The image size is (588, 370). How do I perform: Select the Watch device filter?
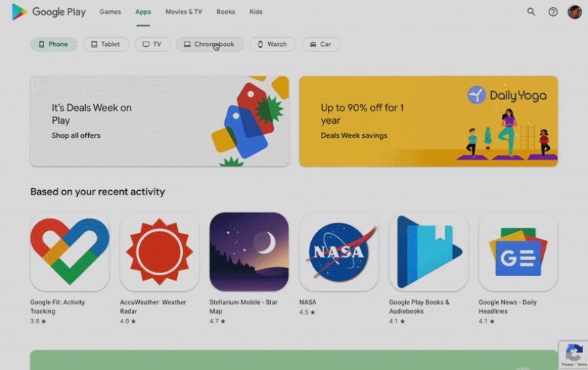coord(273,44)
